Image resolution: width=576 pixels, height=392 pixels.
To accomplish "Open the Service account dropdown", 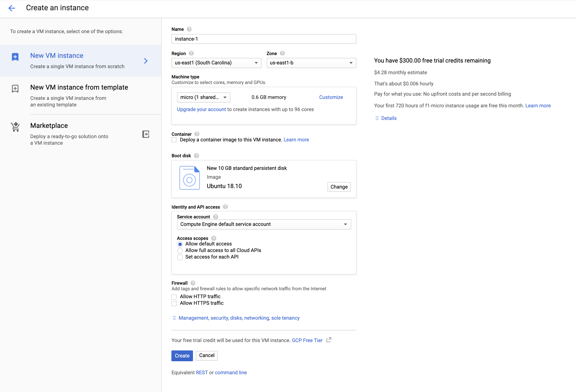I will (264, 224).
